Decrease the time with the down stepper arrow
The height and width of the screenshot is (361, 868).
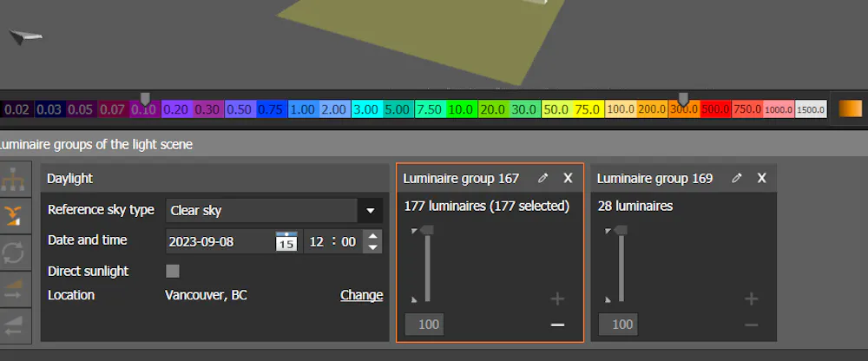[373, 247]
